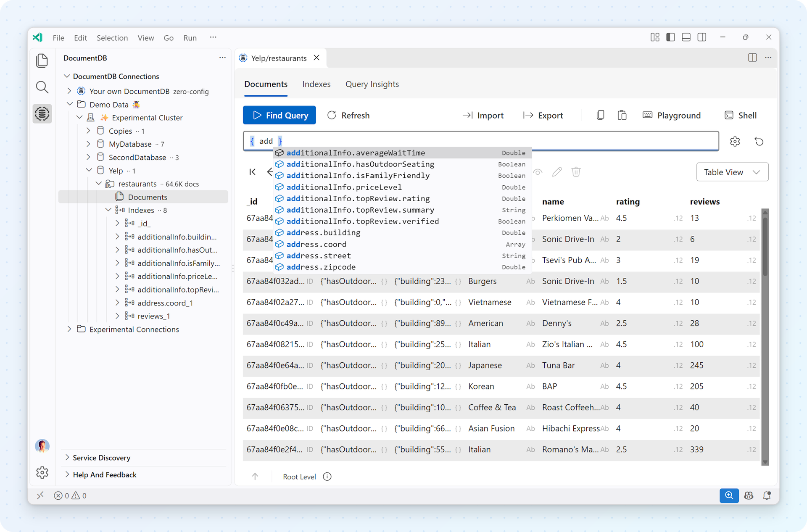
Task: Expand the Experimental Connections folder
Action: click(70, 329)
